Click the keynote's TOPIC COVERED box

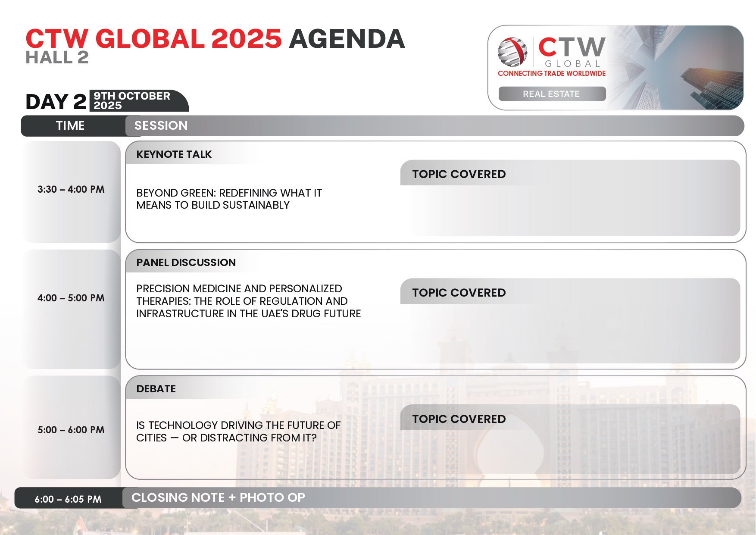(x=570, y=198)
